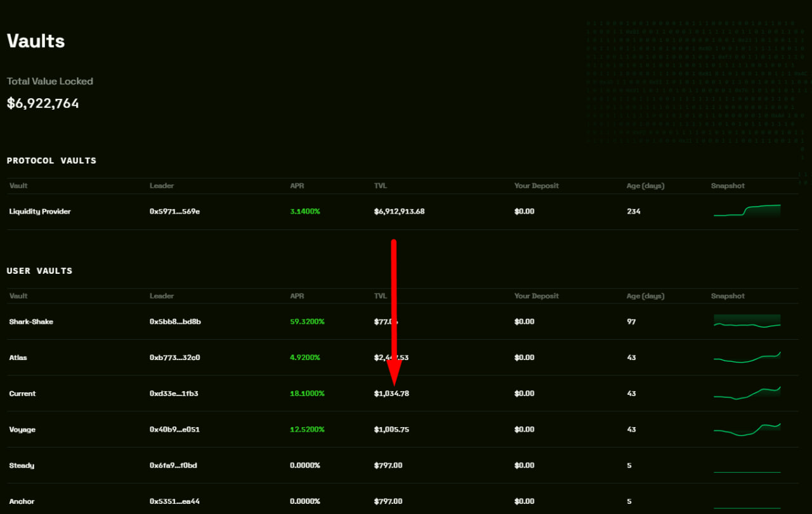Click the 59.3200% APR value
This screenshot has width=812, height=514.
tap(307, 322)
